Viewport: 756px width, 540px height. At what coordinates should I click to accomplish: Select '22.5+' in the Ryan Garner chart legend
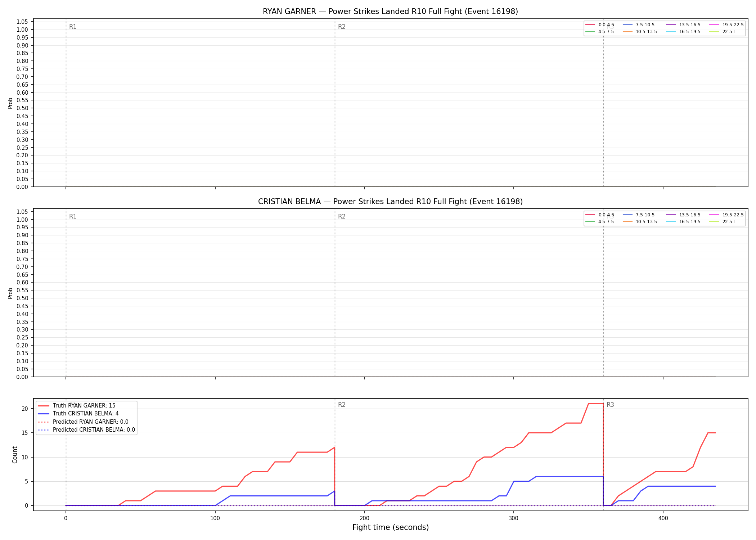coord(729,32)
